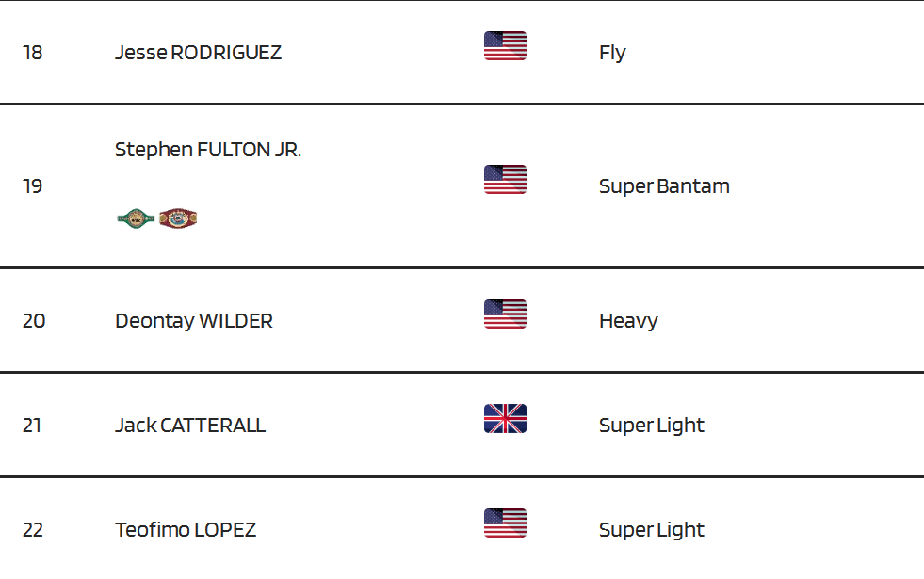Image resolution: width=924 pixels, height=579 pixels.
Task: Open Jesse RODRIGUEZ's profile link
Action: 198,53
